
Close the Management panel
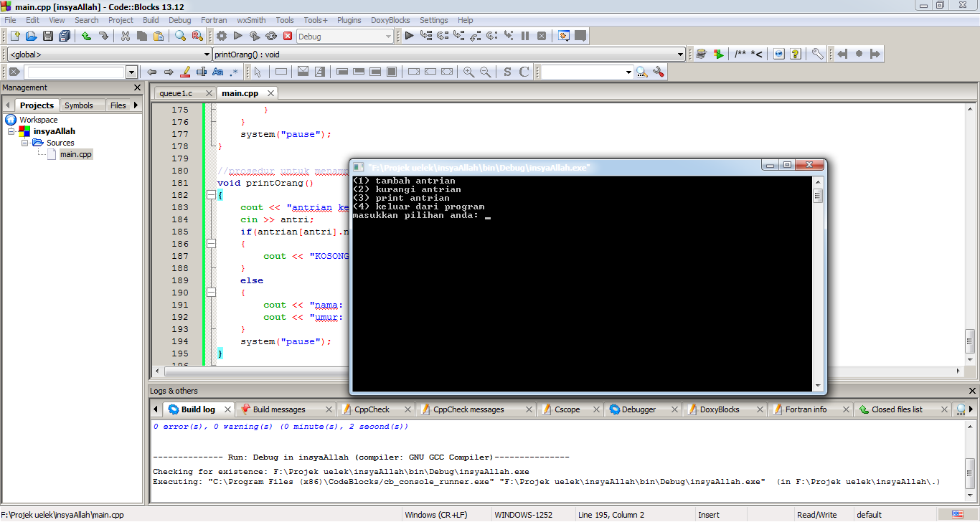click(x=138, y=87)
